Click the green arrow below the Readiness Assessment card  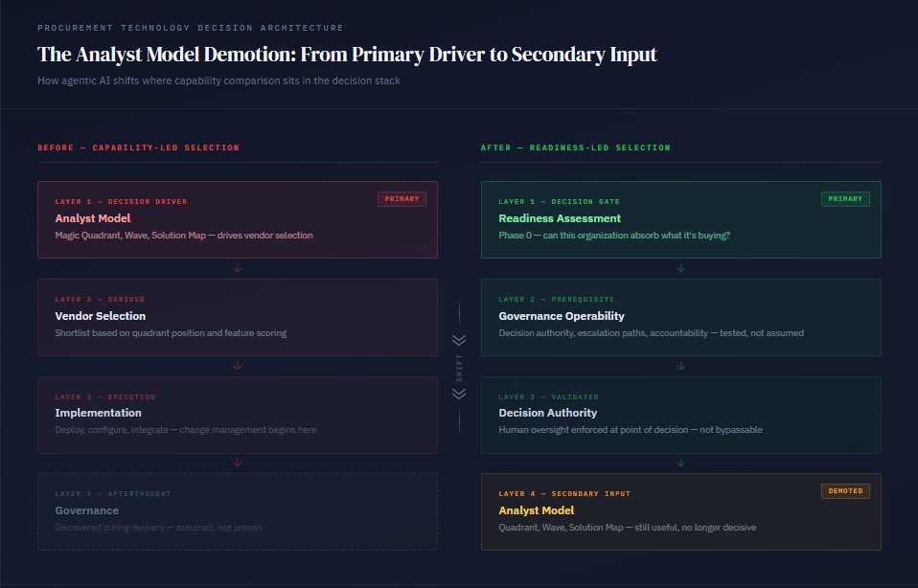click(681, 268)
